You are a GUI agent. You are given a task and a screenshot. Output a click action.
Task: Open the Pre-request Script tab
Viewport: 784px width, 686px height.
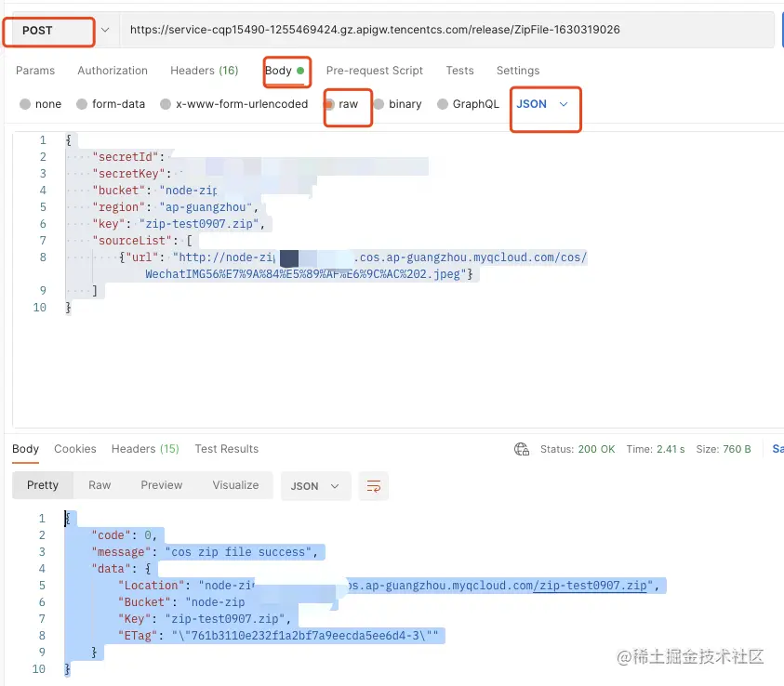(x=375, y=71)
